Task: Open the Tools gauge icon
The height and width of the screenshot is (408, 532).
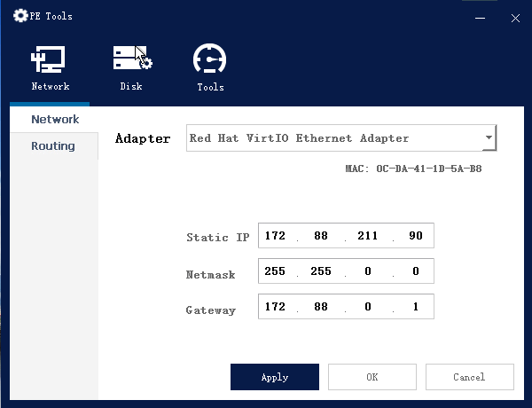Action: (x=210, y=60)
